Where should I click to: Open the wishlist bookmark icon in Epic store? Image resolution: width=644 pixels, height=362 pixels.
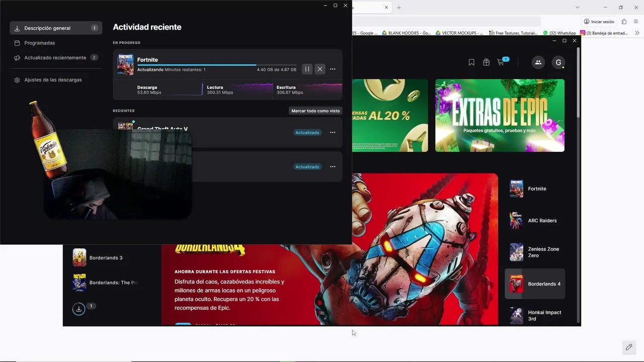471,62
